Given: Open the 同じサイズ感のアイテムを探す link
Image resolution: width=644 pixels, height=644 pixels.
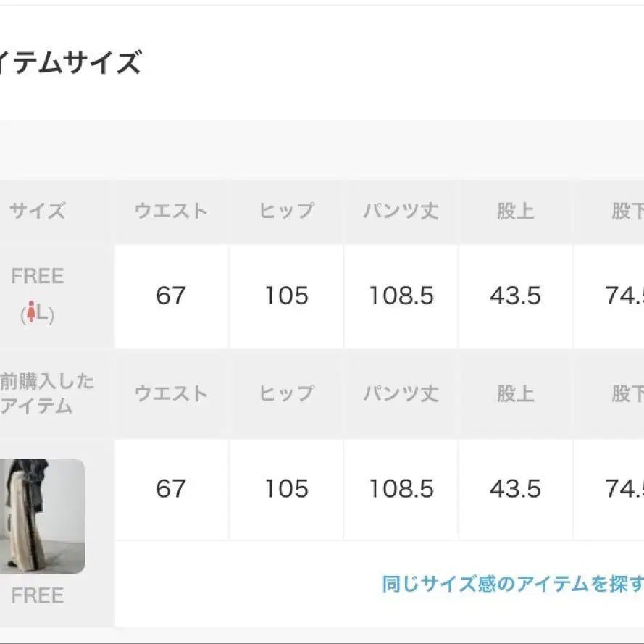Looking at the screenshot, I should (513, 584).
